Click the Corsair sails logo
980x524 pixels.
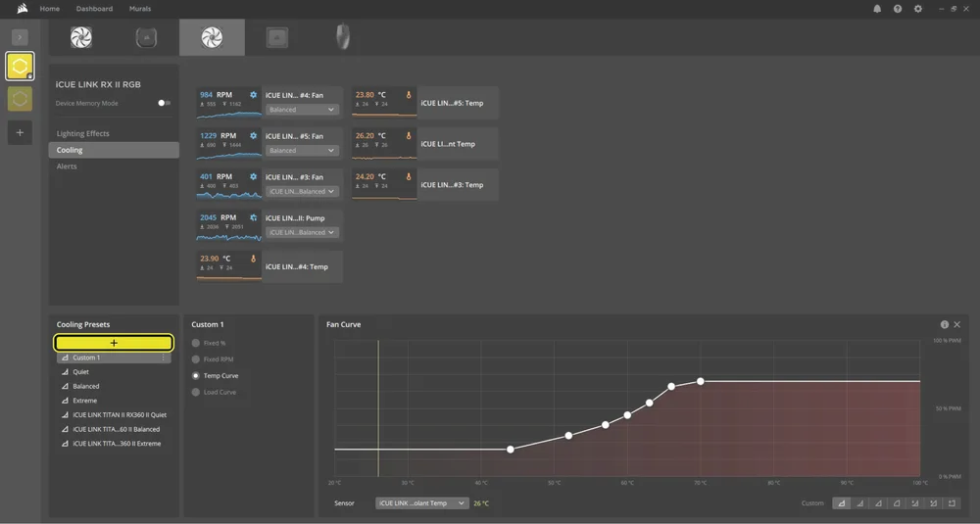click(x=23, y=9)
